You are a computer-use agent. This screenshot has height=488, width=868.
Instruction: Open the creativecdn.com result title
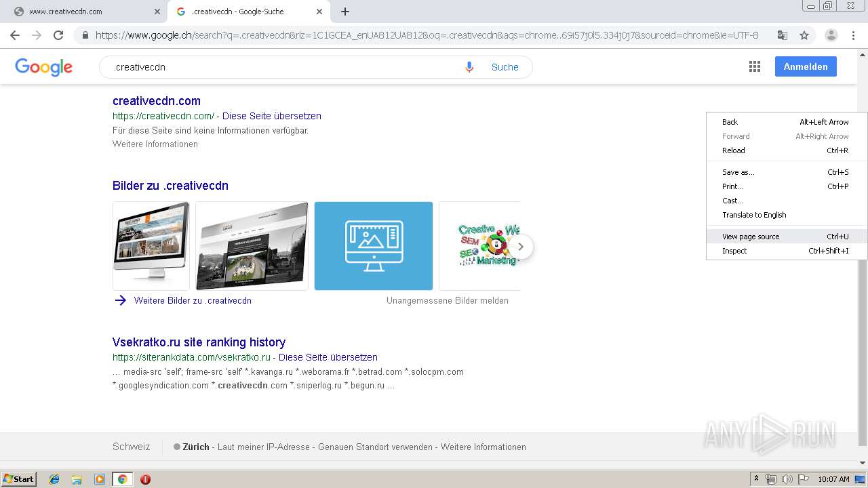(157, 101)
